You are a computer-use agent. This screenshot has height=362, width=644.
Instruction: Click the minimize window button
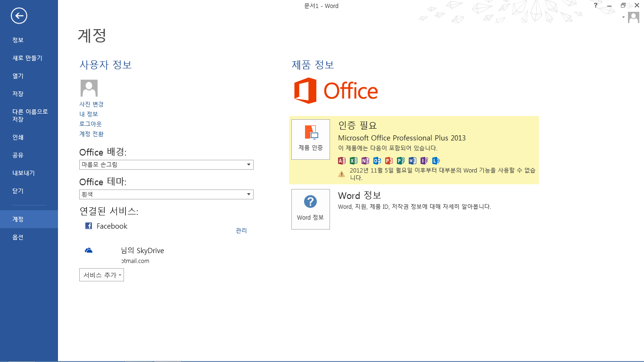click(x=610, y=5)
